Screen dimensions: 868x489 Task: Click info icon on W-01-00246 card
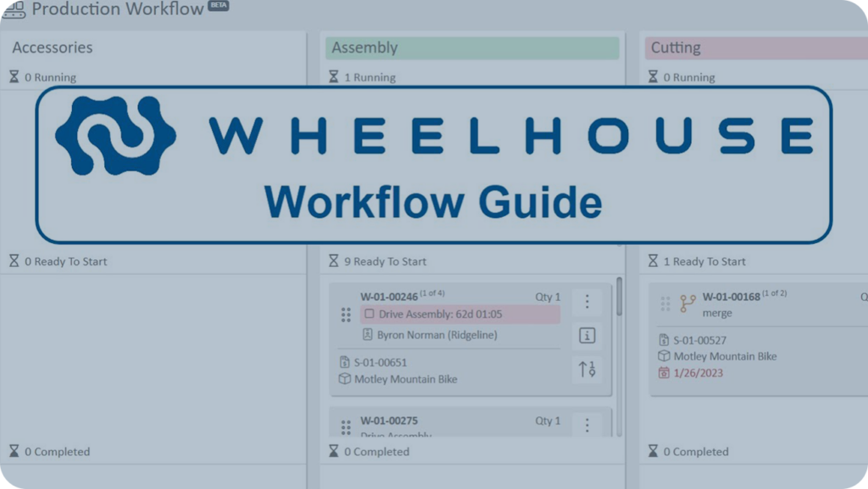[x=587, y=336]
